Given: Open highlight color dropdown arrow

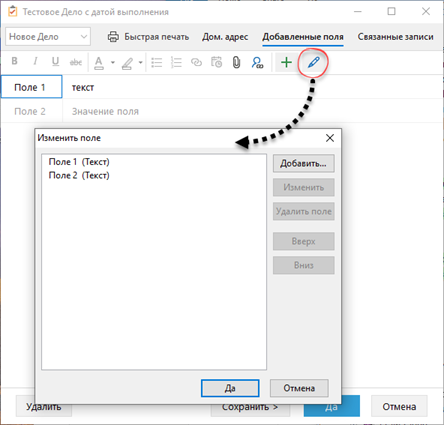Looking at the screenshot, I should click(140, 62).
